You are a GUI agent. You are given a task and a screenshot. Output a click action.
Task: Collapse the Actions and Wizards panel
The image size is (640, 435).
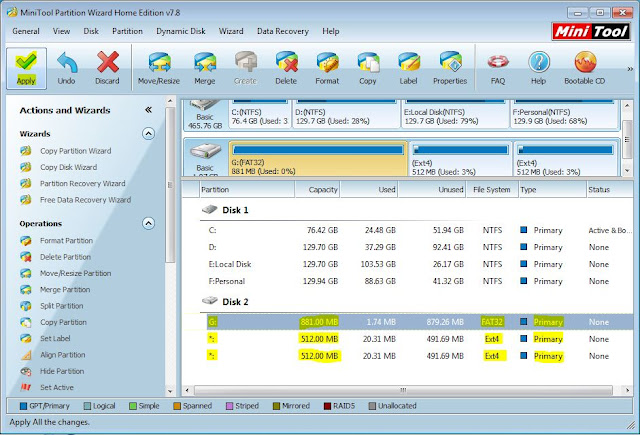pos(149,110)
